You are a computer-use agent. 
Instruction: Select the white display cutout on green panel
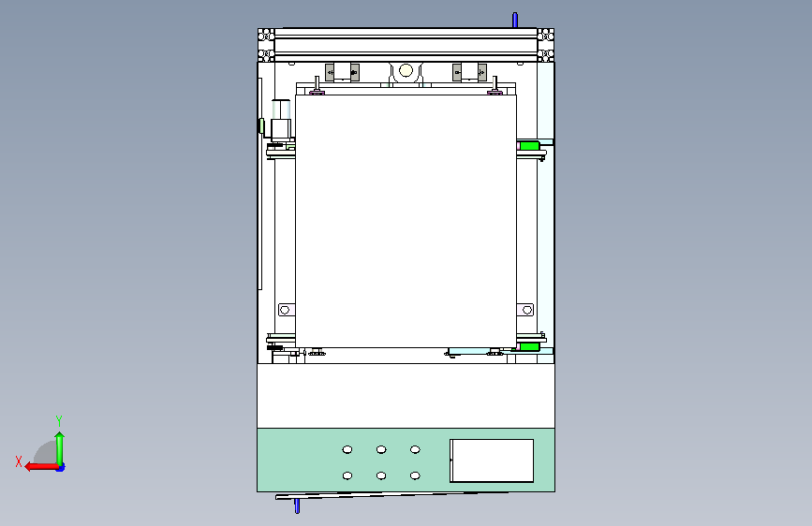492,460
